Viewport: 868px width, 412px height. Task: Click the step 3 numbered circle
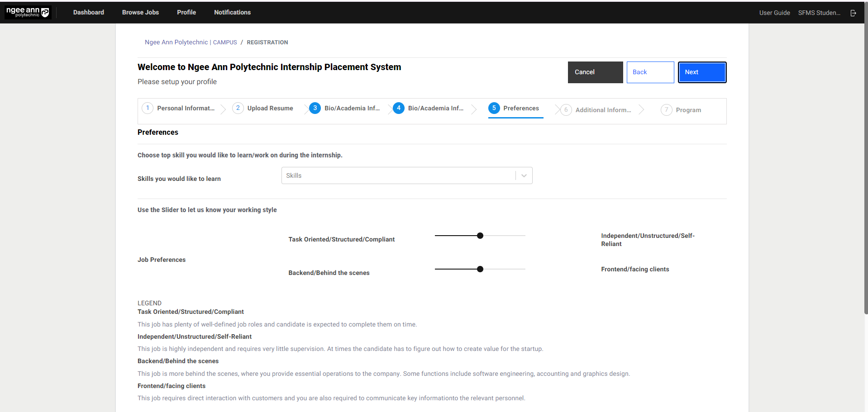click(x=315, y=108)
